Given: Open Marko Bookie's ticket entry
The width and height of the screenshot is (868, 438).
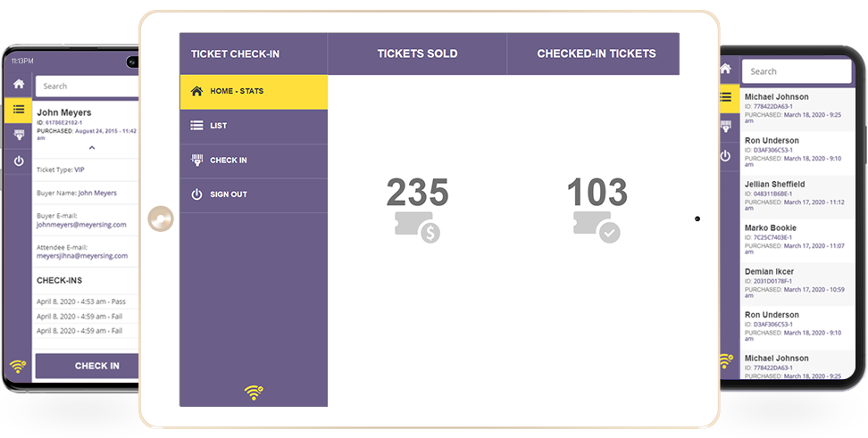Looking at the screenshot, I should coord(797,241).
